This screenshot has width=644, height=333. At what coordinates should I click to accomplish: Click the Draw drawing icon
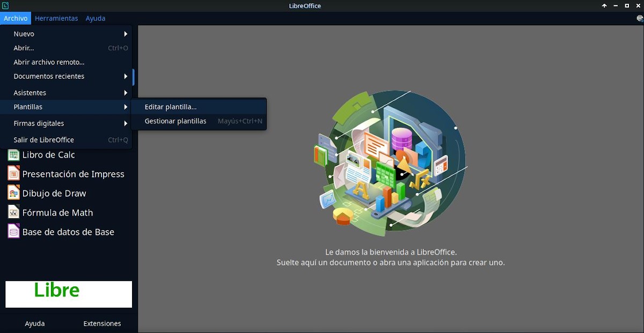pos(13,193)
